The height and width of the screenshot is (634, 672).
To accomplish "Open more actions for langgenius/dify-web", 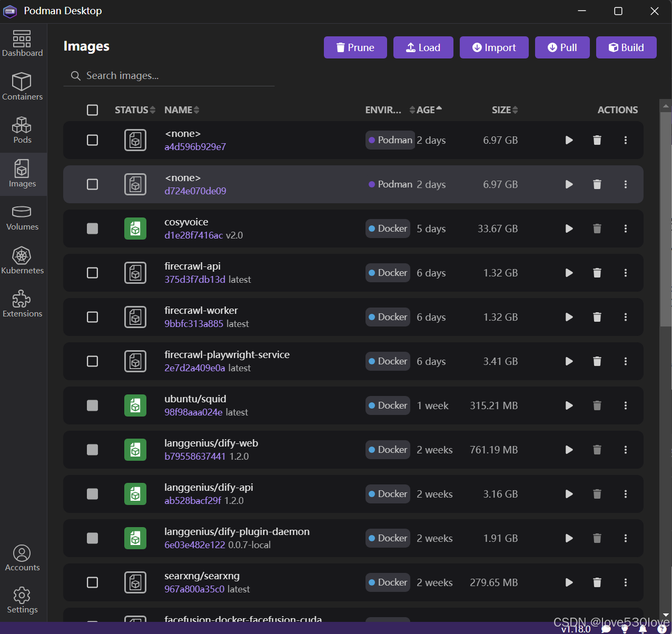I will (626, 450).
